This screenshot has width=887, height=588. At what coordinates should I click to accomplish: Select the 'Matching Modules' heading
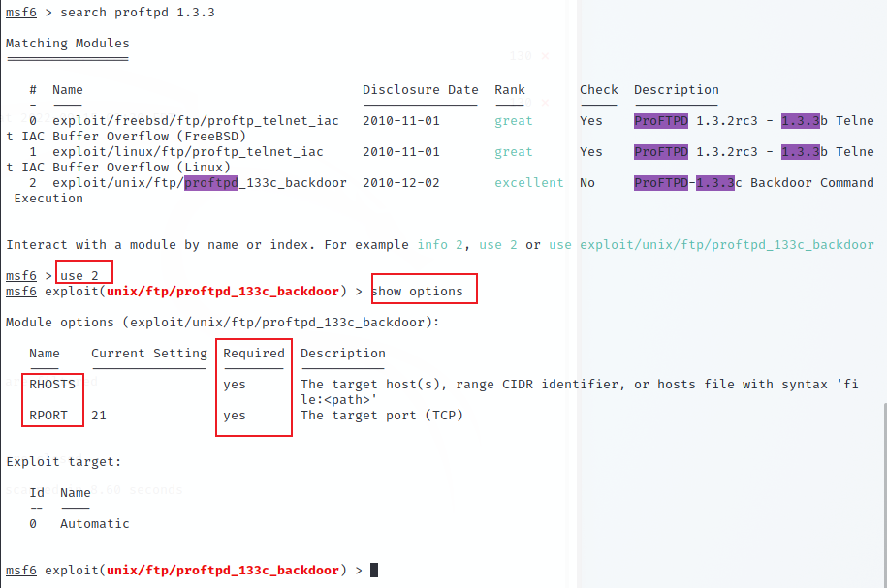[x=67, y=44]
